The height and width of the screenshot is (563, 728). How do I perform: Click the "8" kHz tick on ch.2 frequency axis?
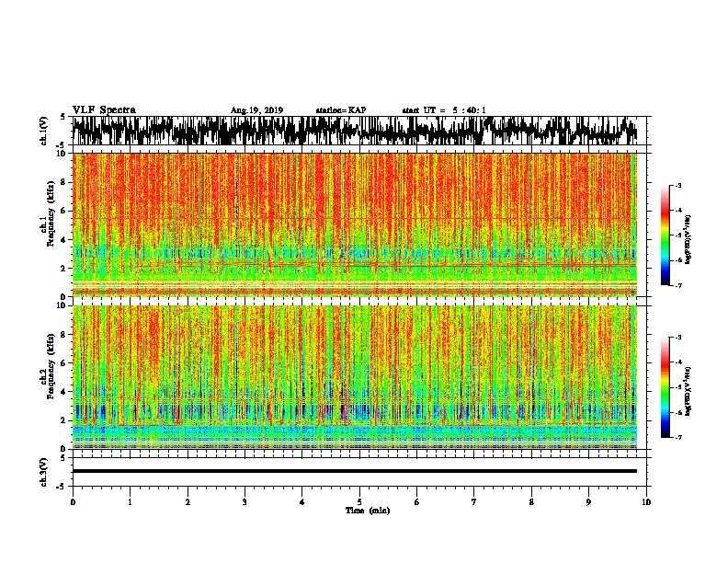pyautogui.click(x=65, y=335)
